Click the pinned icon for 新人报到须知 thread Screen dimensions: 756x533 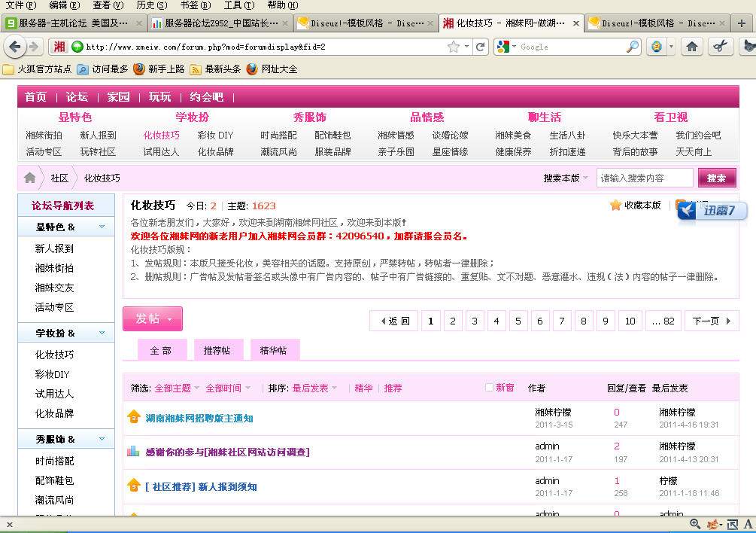point(134,486)
